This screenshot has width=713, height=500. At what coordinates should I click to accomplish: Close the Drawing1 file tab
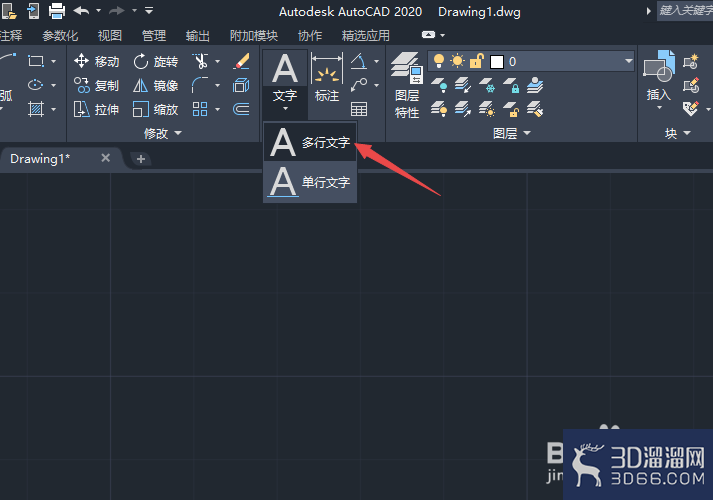coord(105,158)
